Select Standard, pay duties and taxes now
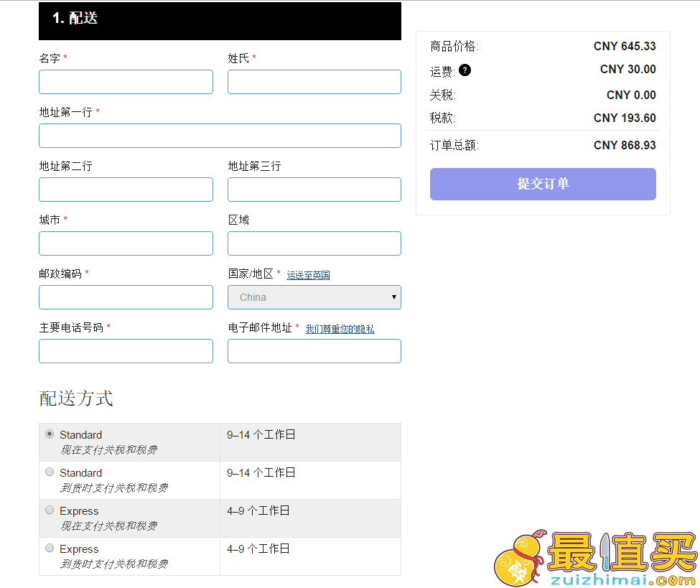700x588 pixels. 50,434
